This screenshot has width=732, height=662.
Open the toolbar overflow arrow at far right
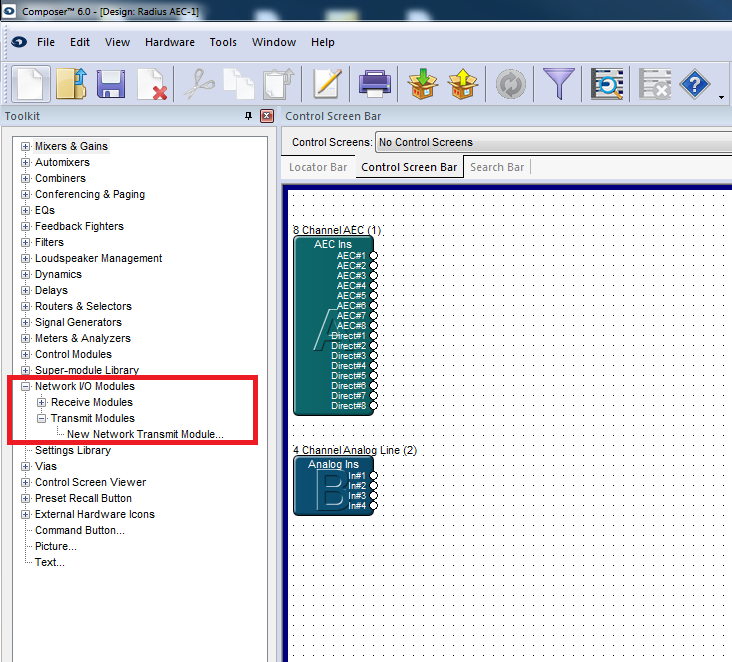pos(721,97)
